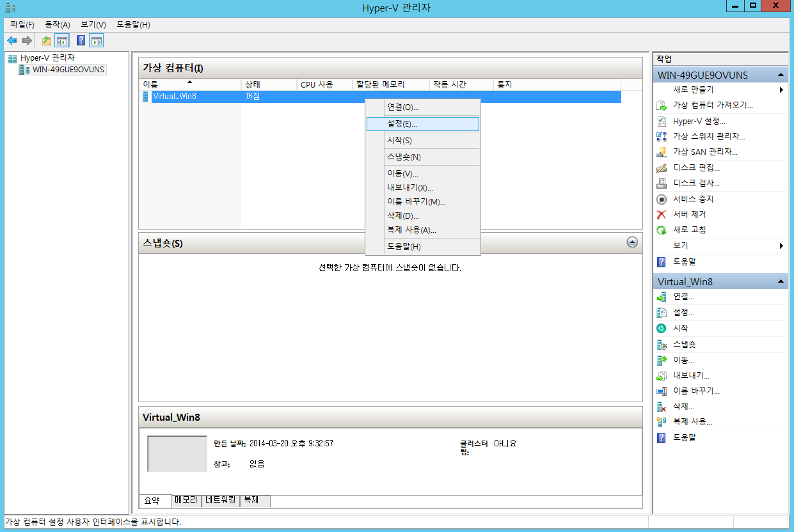Click 서비스 중지 in the actions pane

click(720, 199)
